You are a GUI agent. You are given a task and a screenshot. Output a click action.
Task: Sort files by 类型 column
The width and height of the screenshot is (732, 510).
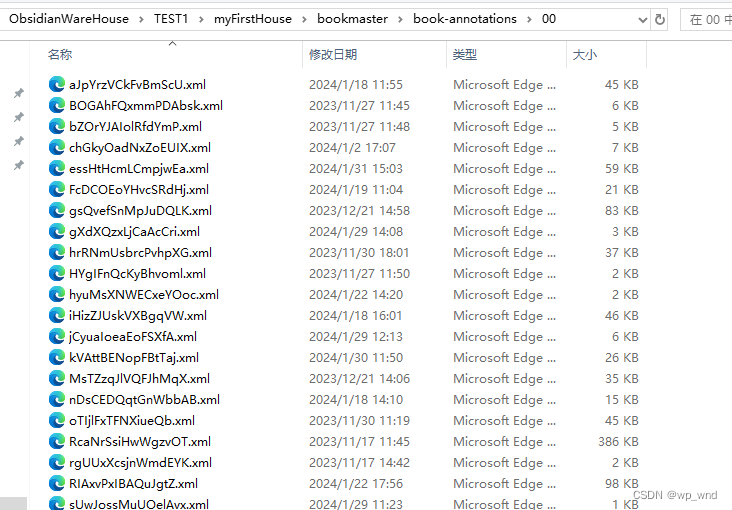(x=465, y=55)
